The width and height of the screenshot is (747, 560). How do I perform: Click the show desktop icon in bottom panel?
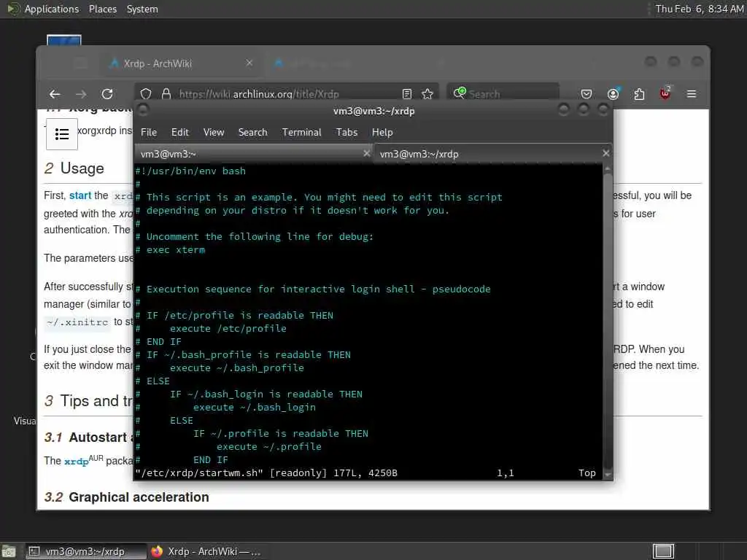point(9,551)
